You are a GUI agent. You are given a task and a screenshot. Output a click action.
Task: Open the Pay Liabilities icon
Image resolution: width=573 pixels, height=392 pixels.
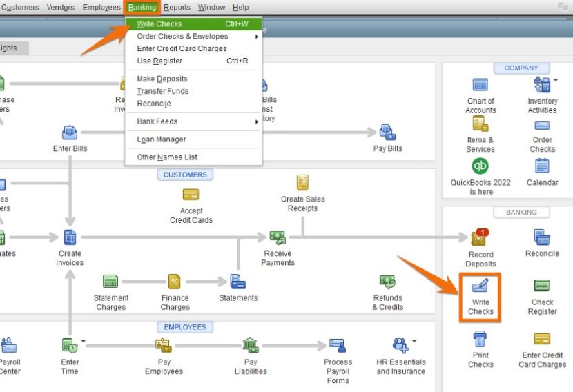click(251, 346)
